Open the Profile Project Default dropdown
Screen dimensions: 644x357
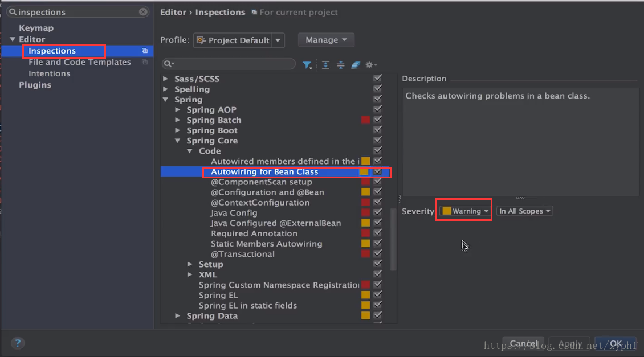[239, 40]
